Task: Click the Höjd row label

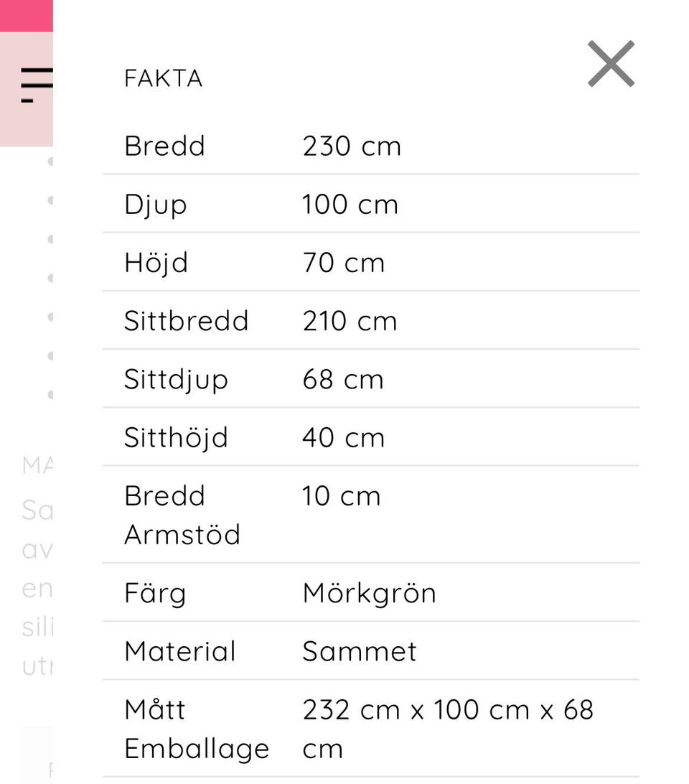Action: point(156,262)
